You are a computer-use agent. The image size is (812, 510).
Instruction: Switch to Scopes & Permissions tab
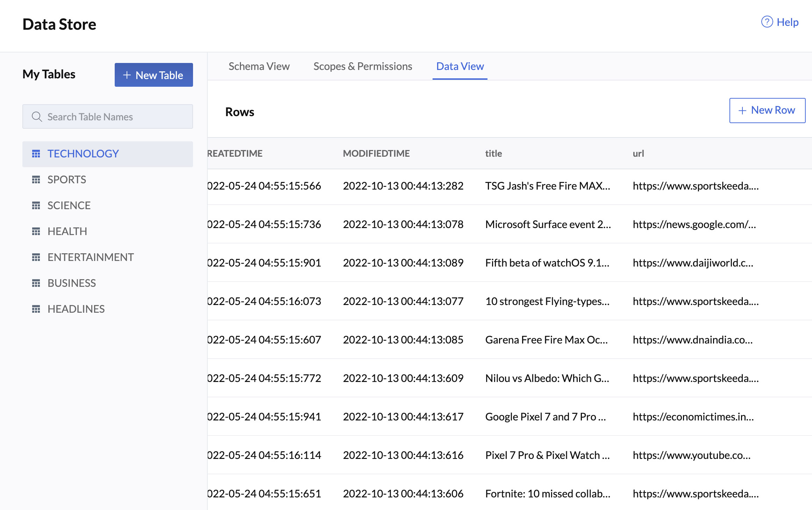[x=362, y=66]
